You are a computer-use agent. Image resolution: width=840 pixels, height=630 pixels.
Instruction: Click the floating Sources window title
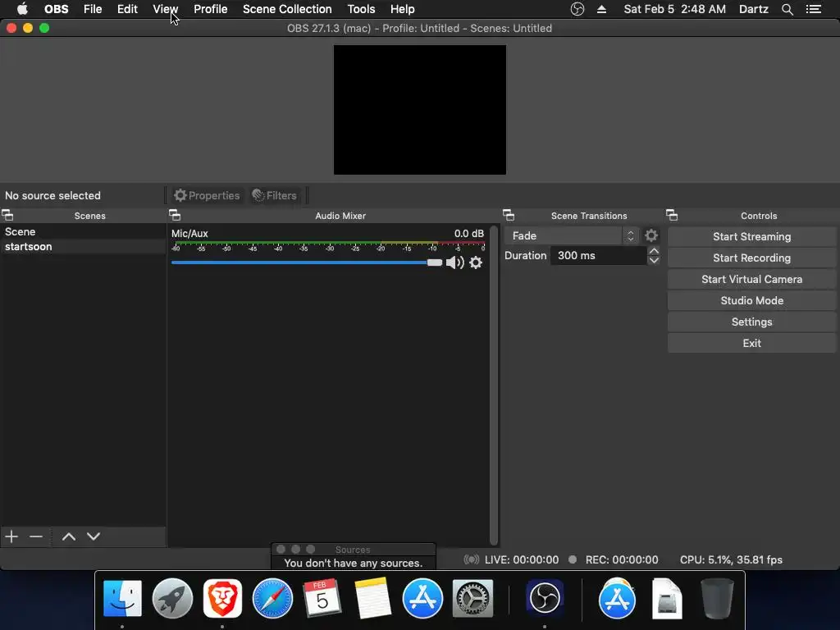(x=353, y=550)
